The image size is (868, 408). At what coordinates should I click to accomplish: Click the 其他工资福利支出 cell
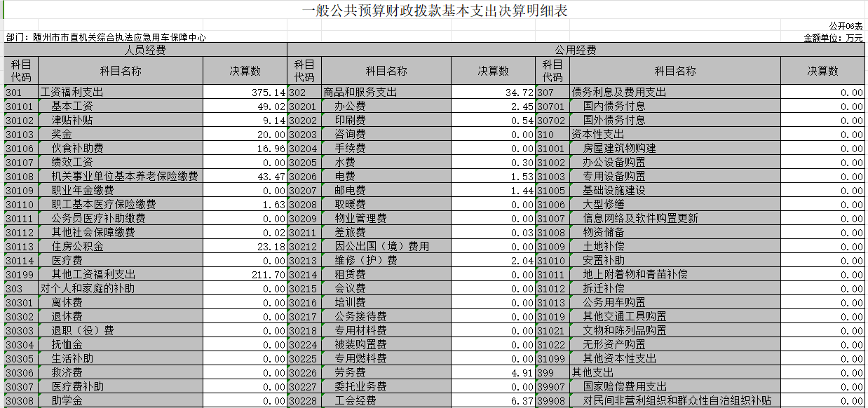(121, 274)
